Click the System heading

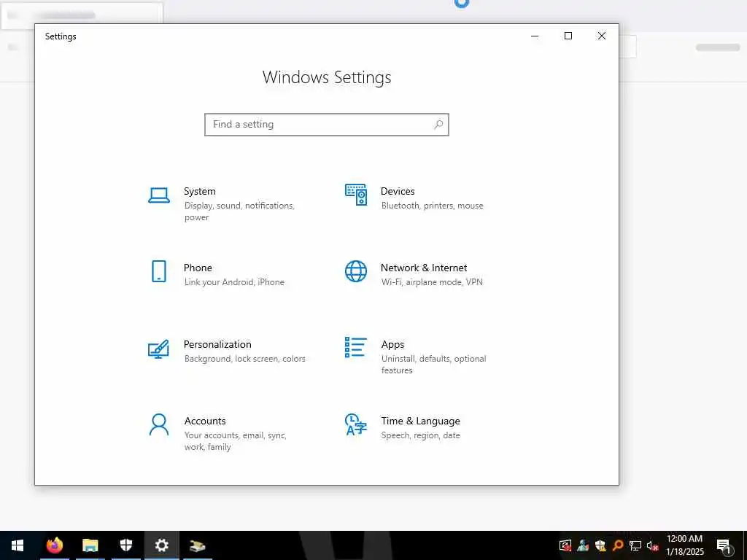pos(200,191)
